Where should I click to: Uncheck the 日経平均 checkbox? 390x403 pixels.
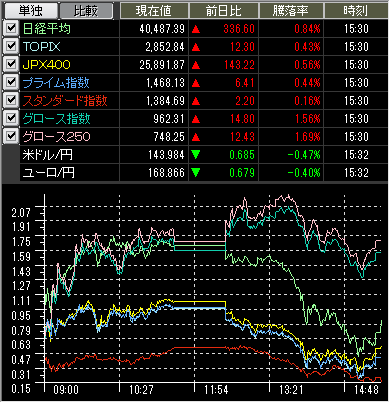11,28
